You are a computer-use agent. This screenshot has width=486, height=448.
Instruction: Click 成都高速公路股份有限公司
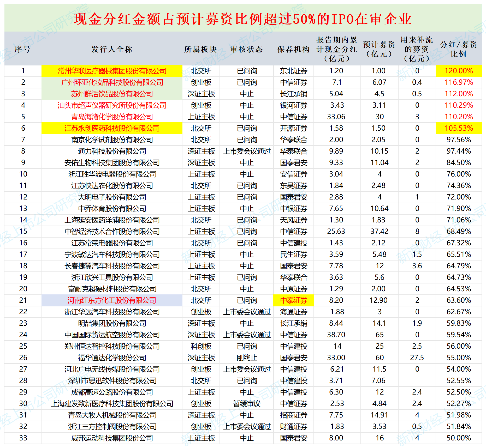click(x=112, y=392)
